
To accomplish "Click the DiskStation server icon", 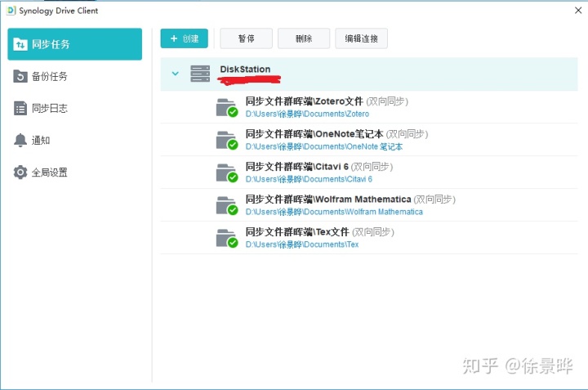I will (200, 74).
